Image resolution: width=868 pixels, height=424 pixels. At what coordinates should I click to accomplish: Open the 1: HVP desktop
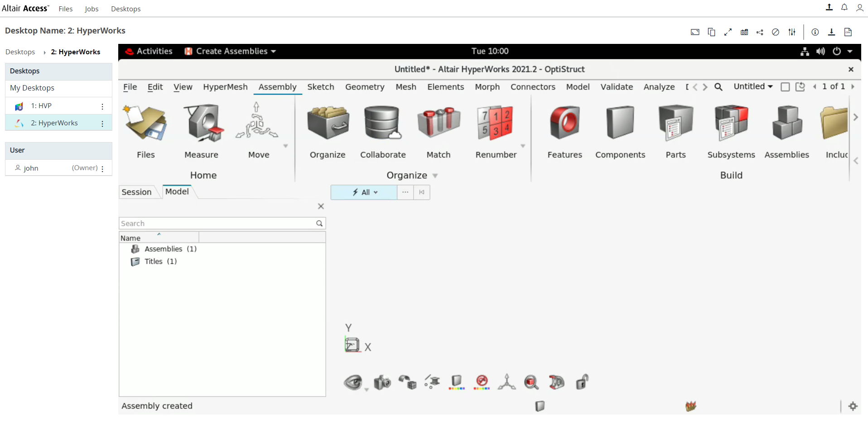point(41,106)
